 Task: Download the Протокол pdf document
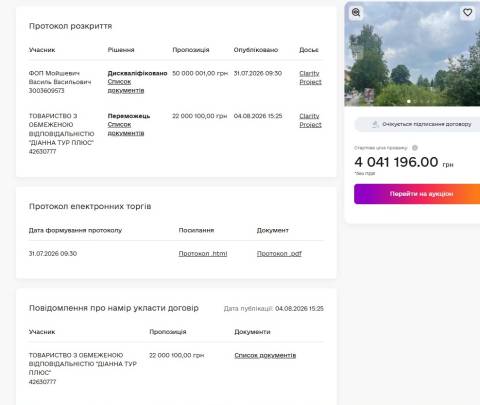279,254
